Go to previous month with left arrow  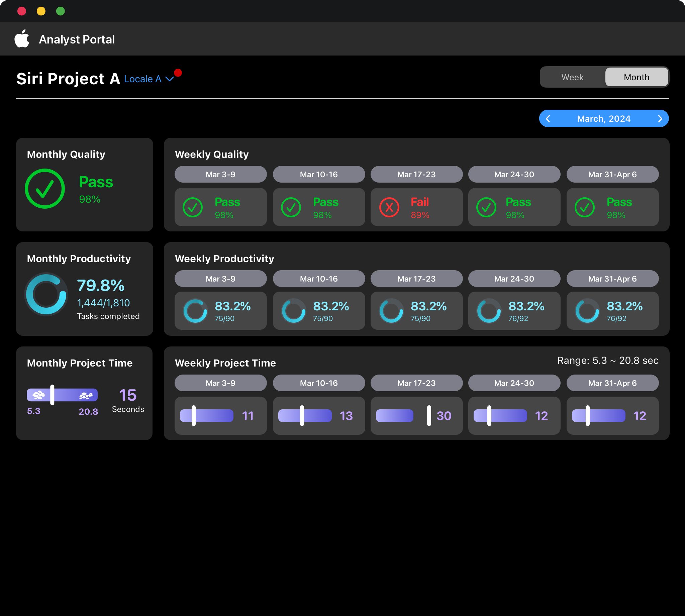(548, 119)
